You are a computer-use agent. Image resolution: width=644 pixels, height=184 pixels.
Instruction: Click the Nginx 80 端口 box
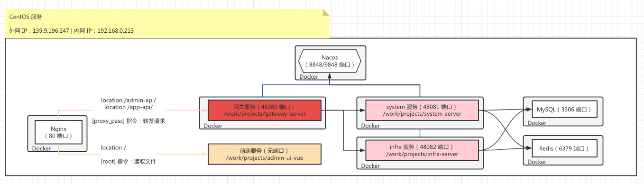pos(58,132)
